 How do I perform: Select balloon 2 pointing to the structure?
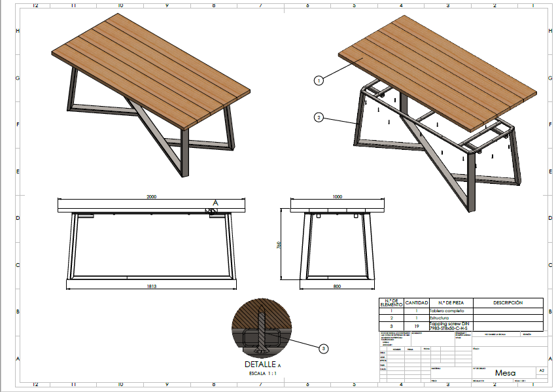[x=319, y=118]
